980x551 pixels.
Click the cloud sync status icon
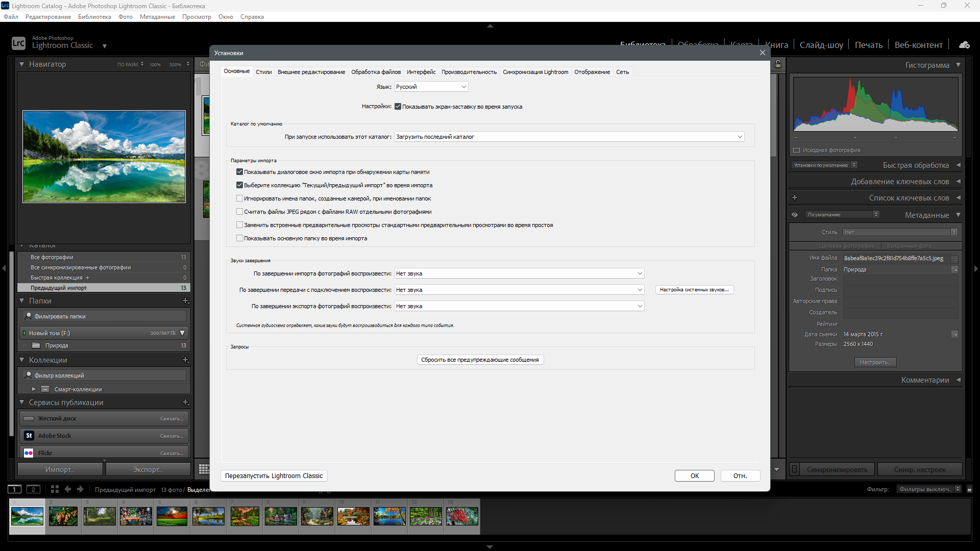[x=964, y=45]
